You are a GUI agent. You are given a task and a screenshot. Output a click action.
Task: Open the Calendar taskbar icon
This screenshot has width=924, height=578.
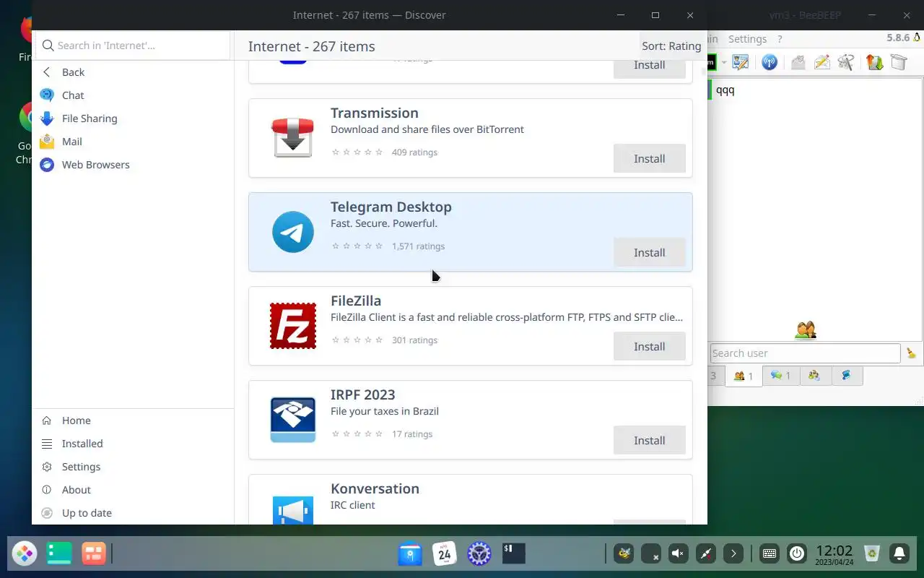[x=445, y=554]
